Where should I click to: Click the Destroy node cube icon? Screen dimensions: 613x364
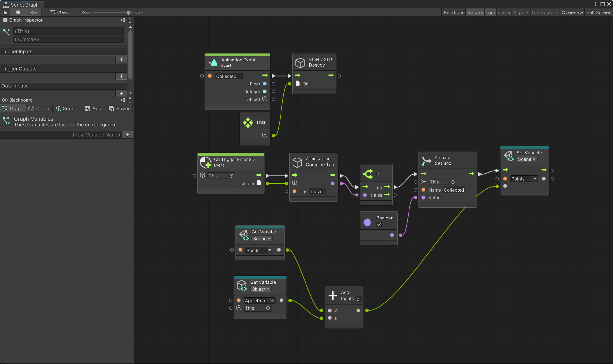(x=300, y=62)
